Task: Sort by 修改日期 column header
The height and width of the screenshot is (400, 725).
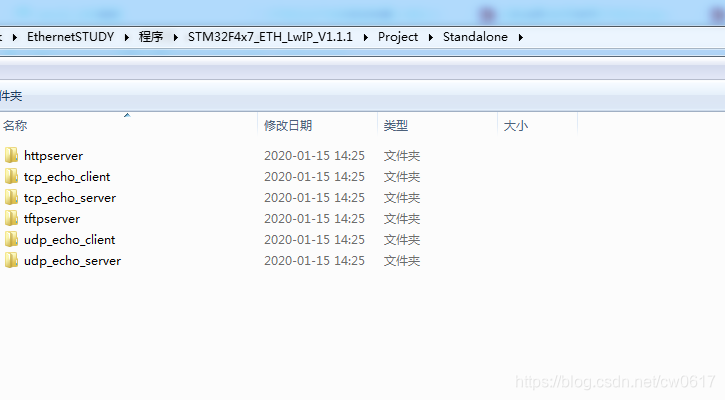Action: click(x=318, y=125)
